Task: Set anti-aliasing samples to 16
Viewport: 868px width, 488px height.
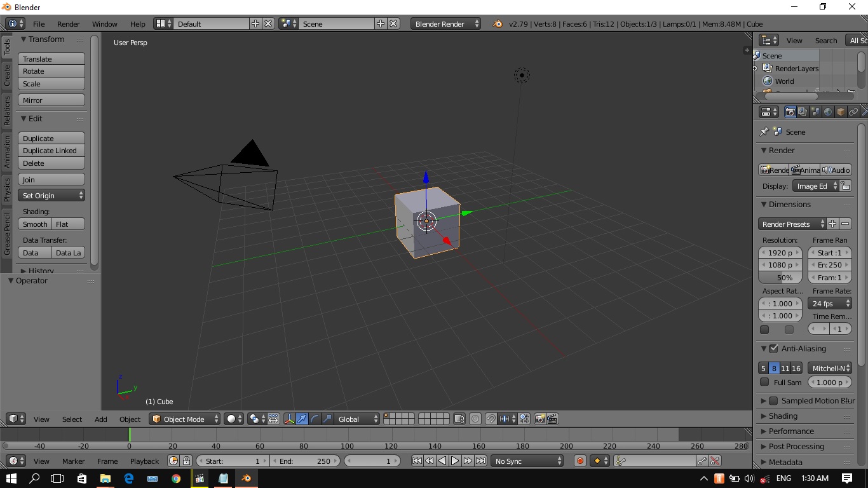Action: click(797, 368)
